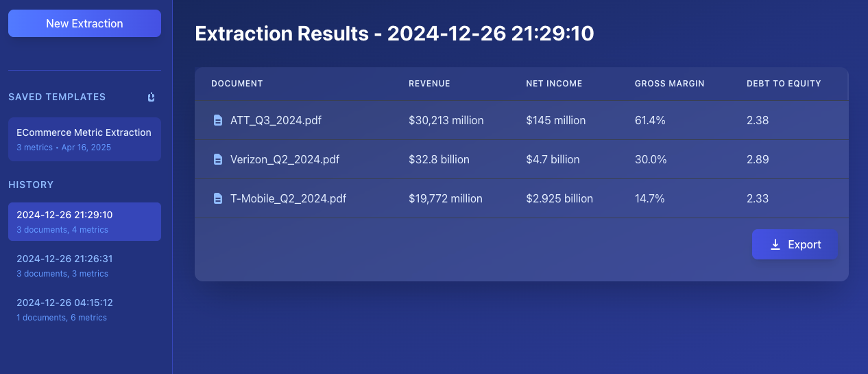The width and height of the screenshot is (868, 374).
Task: Start a New Extraction
Action: [84, 23]
